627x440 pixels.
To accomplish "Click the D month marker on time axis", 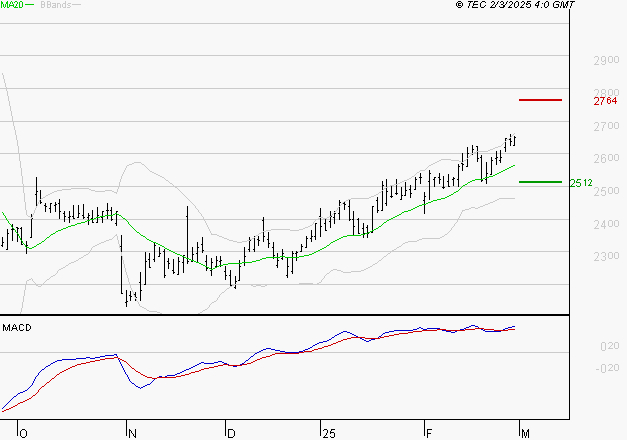I will click(x=231, y=434).
